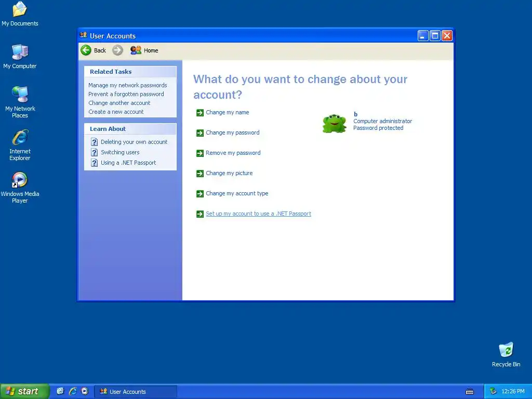Viewport: 532px width, 399px height.
Task: Click the on-screen keyboard tray icon
Action: click(x=470, y=392)
